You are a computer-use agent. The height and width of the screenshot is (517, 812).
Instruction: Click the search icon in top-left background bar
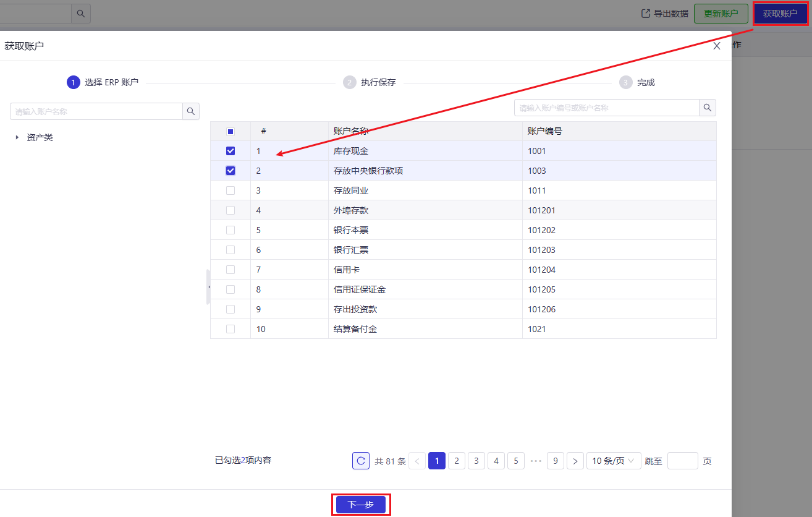coord(81,14)
